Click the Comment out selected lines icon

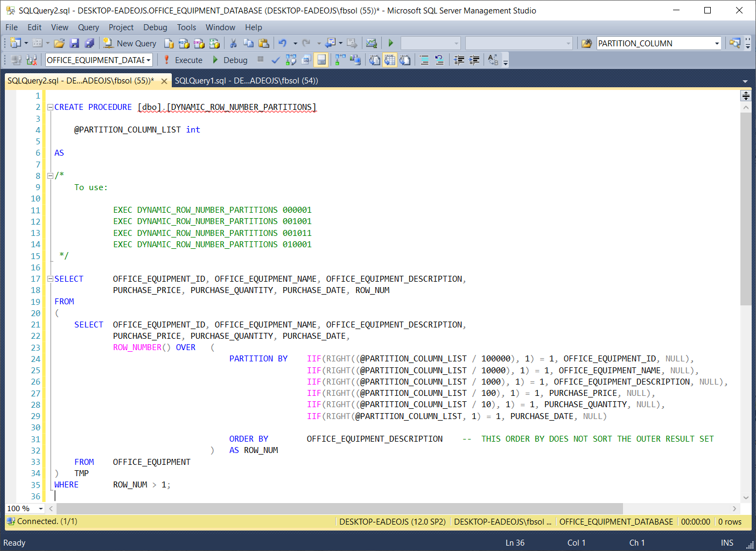[x=424, y=60]
